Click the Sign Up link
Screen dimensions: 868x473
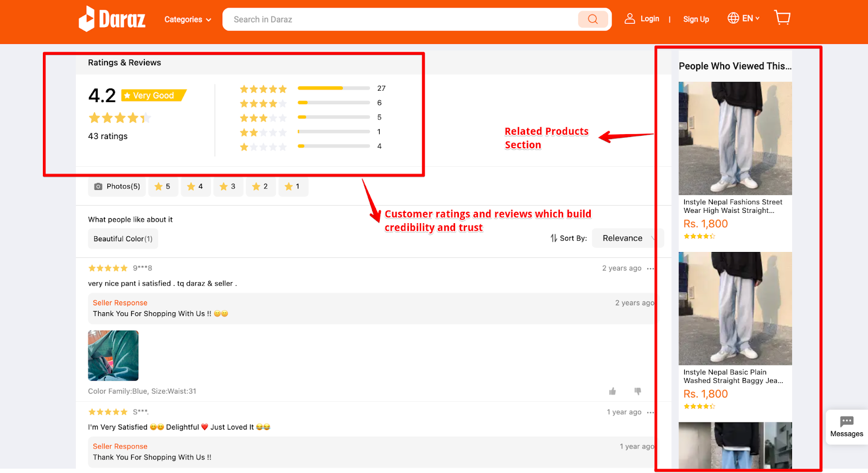pos(696,20)
